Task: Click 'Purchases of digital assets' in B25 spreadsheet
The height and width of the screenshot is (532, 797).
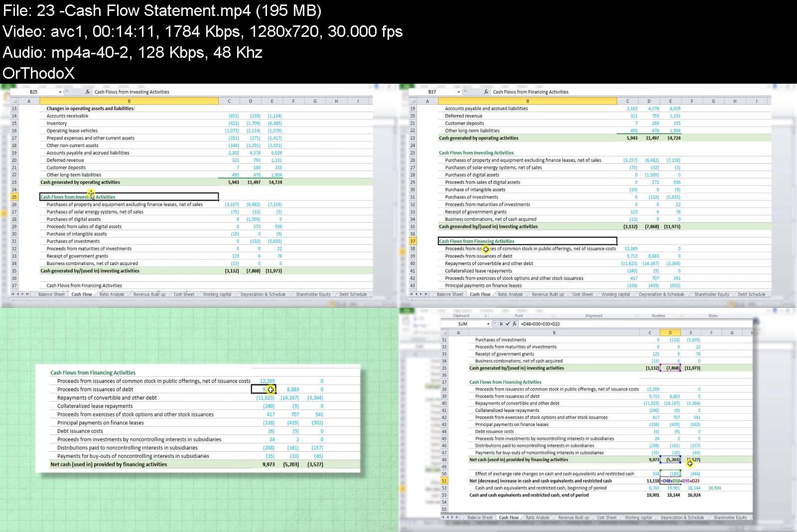Action: click(74, 219)
